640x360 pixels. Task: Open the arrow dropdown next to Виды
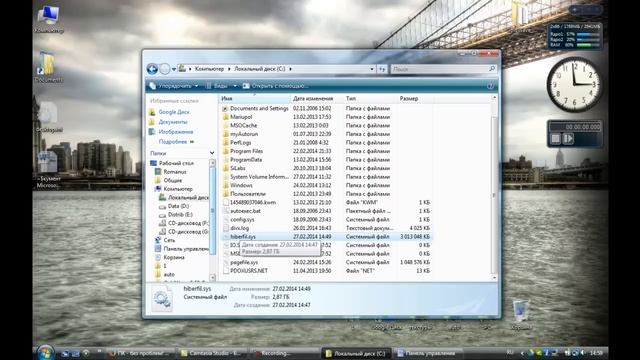coord(235,86)
